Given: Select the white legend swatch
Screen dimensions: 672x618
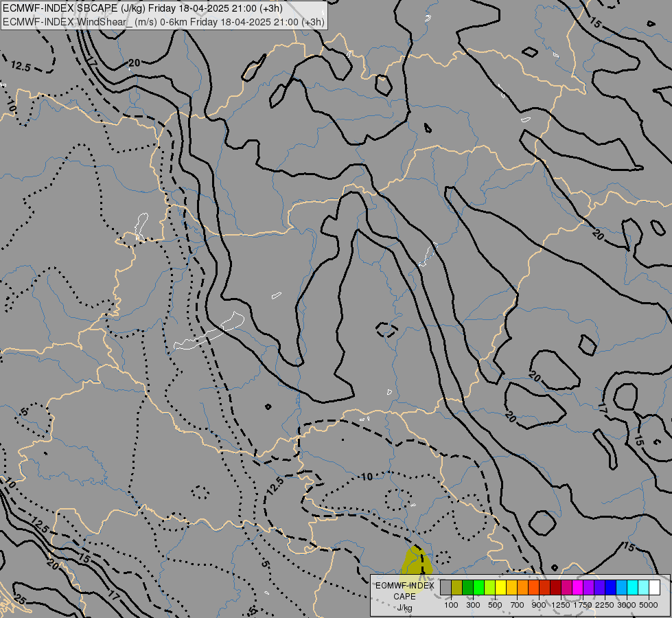Looking at the screenshot, I should (x=654, y=588).
